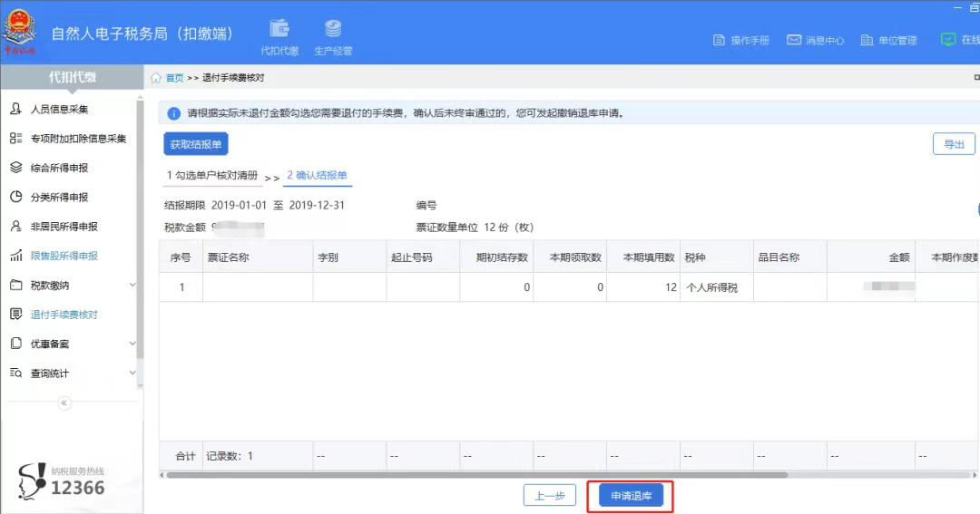Click the horizontal table scrollbar
The image size is (980, 514).
click(x=477, y=475)
